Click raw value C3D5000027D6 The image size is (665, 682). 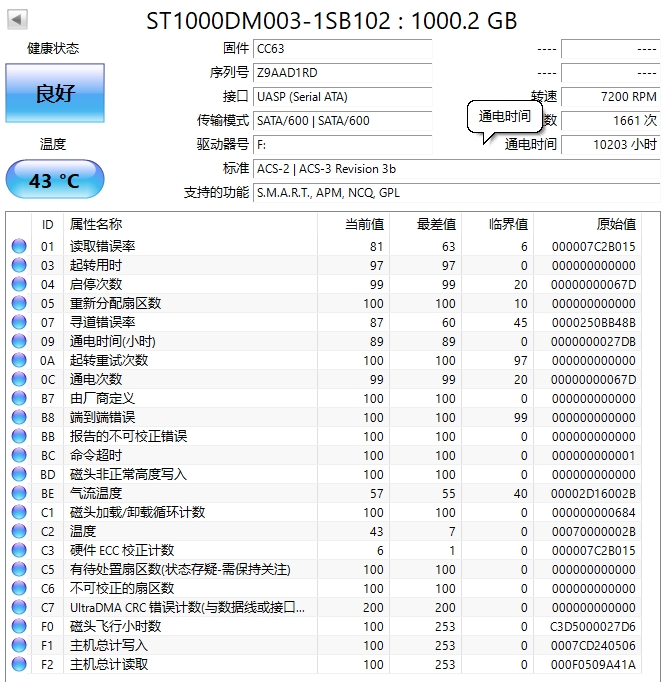pos(594,627)
